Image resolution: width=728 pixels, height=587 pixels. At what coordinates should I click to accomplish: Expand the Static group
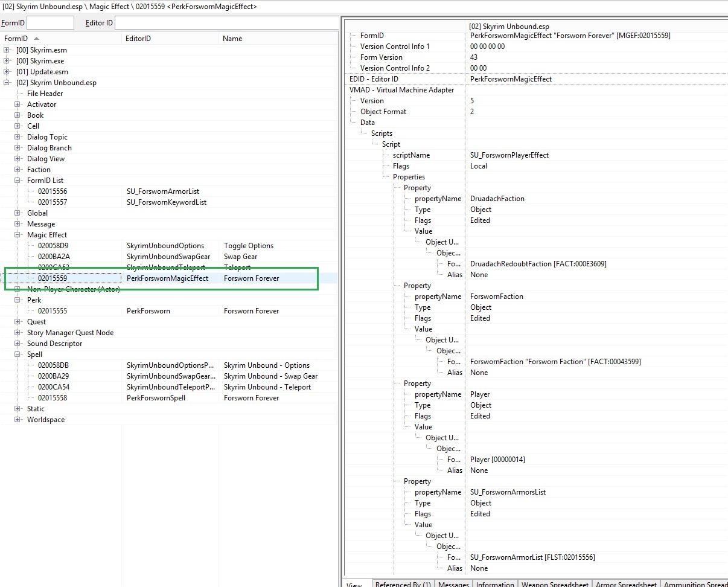click(x=18, y=409)
